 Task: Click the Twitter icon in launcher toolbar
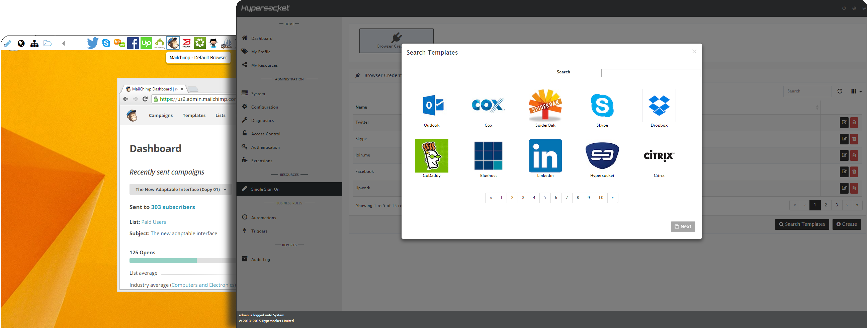(x=93, y=43)
